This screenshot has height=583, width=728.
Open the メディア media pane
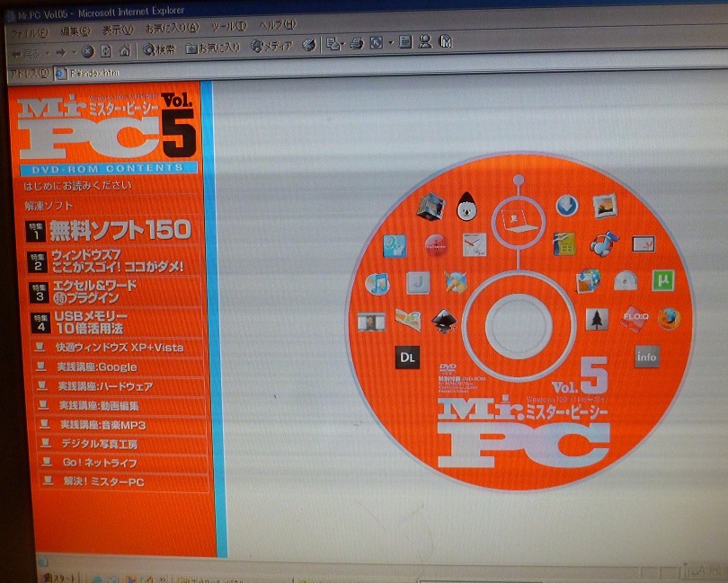coord(272,46)
